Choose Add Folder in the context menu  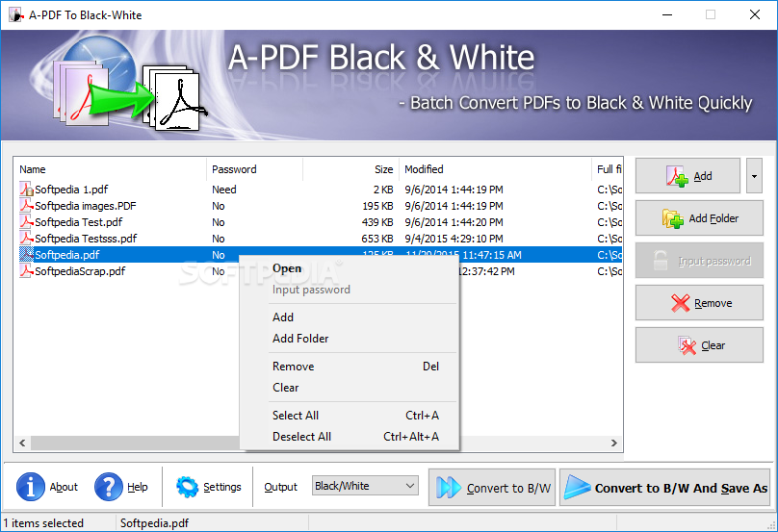pyautogui.click(x=349, y=339)
